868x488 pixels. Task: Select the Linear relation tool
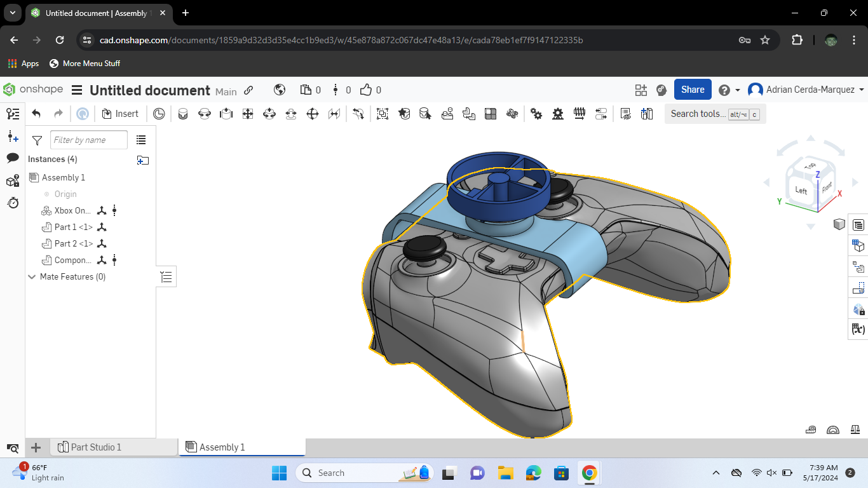pyautogui.click(x=601, y=114)
